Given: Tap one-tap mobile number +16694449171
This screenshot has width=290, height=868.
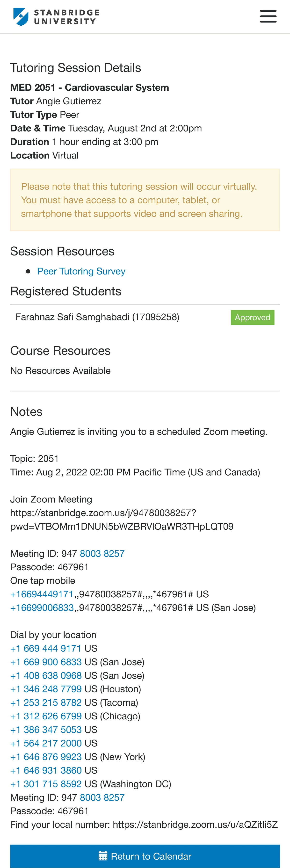Looking at the screenshot, I should point(42,594).
